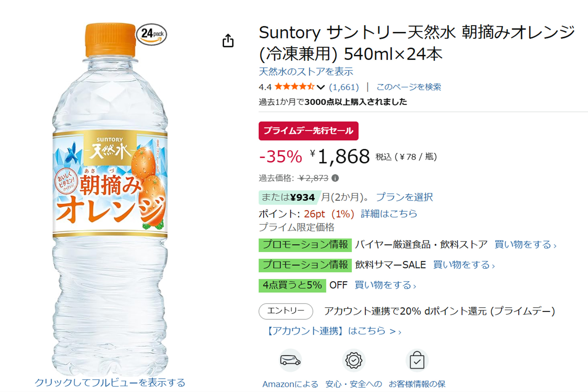The image size is (588, 392).
Task: Click the share icon next to the title
Action: (x=228, y=40)
